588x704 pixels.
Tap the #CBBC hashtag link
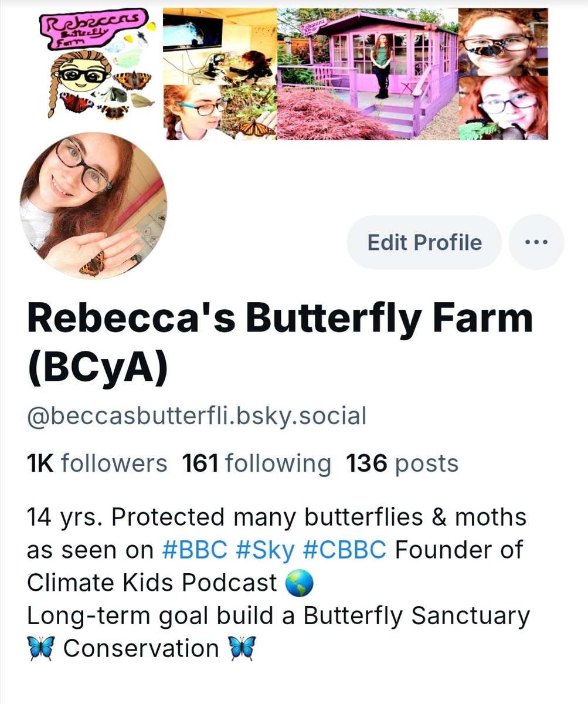click(x=345, y=550)
